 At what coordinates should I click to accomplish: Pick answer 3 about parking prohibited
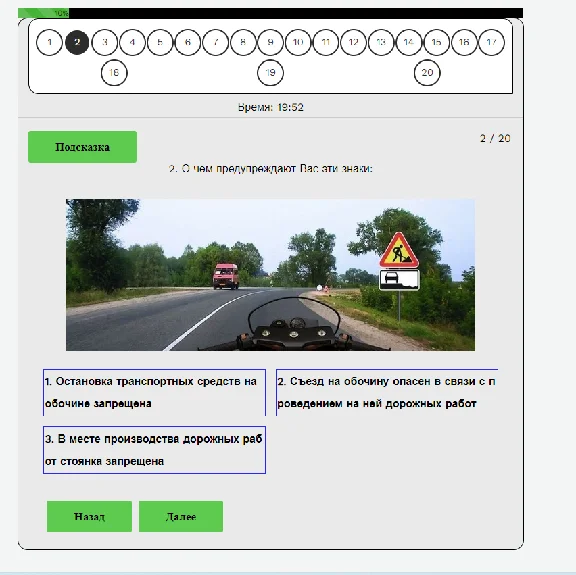tap(154, 450)
